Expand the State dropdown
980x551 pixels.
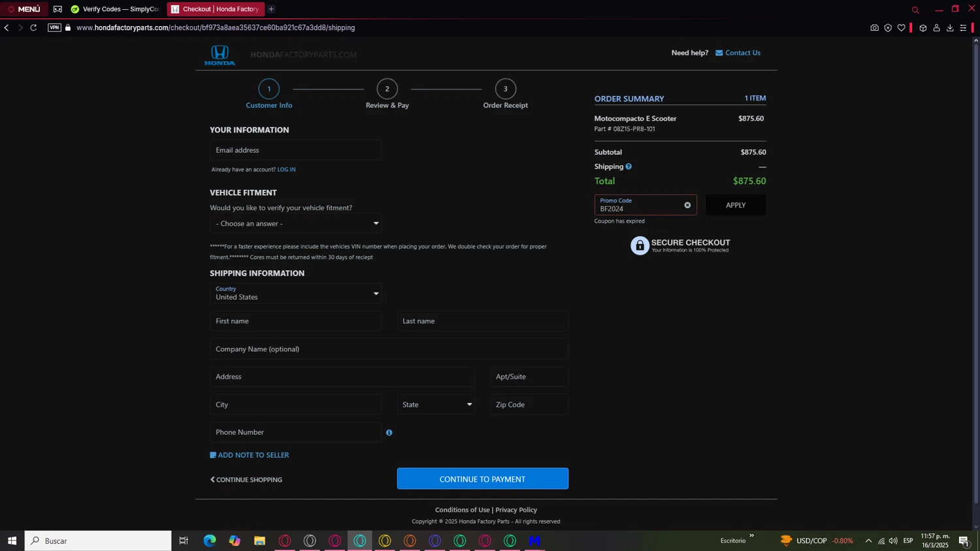(436, 405)
